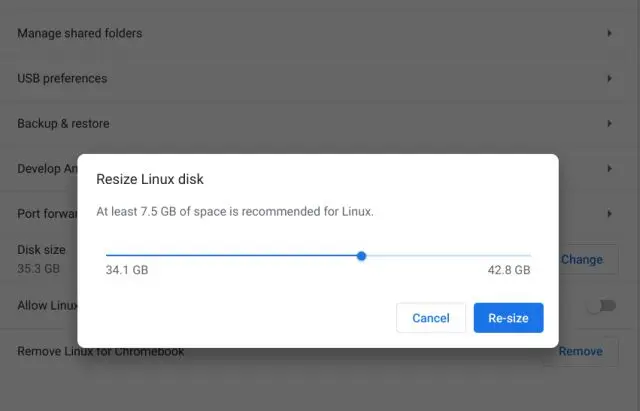Click the 42.8 GB maximum label

click(508, 270)
